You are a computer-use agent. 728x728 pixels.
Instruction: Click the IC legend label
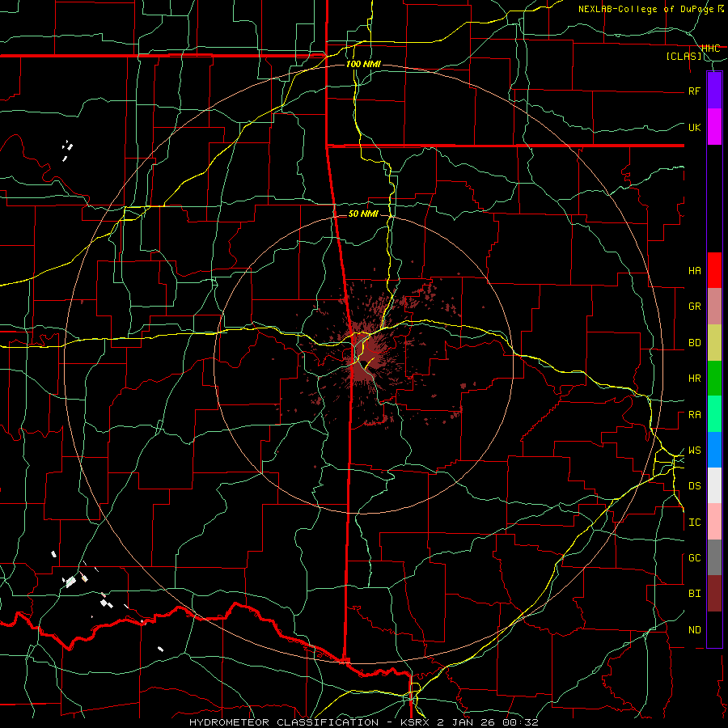(x=694, y=523)
